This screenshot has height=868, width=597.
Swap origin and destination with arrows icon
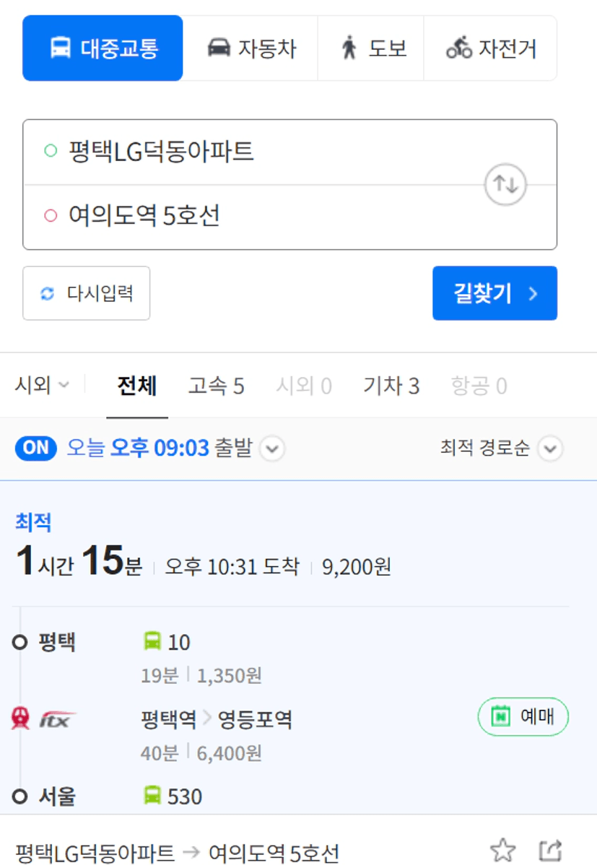[505, 184]
